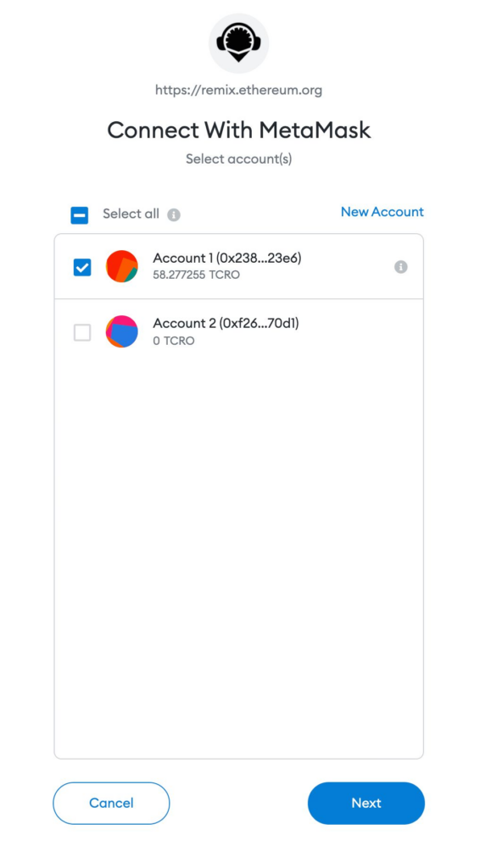Click Account 1's orange avatar icon
The height and width of the screenshot is (868, 491).
[122, 266]
